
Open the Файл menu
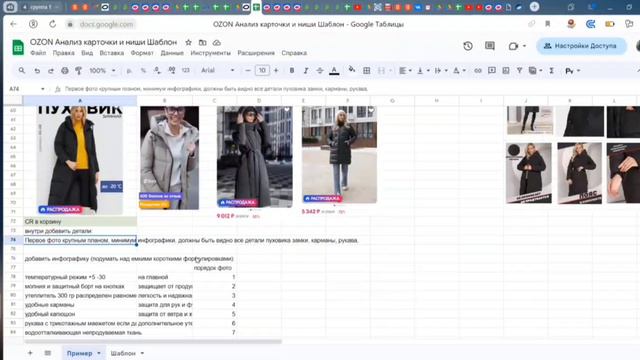(38, 53)
